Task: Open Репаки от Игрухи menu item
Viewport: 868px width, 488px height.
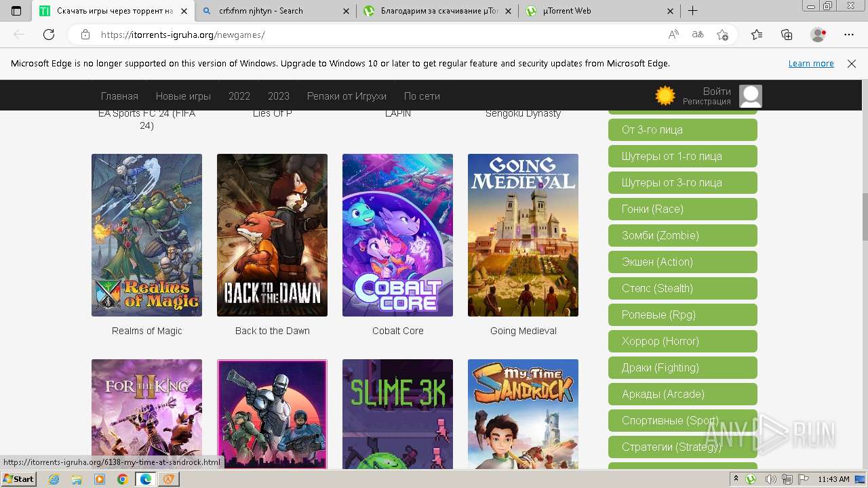Action: point(347,96)
